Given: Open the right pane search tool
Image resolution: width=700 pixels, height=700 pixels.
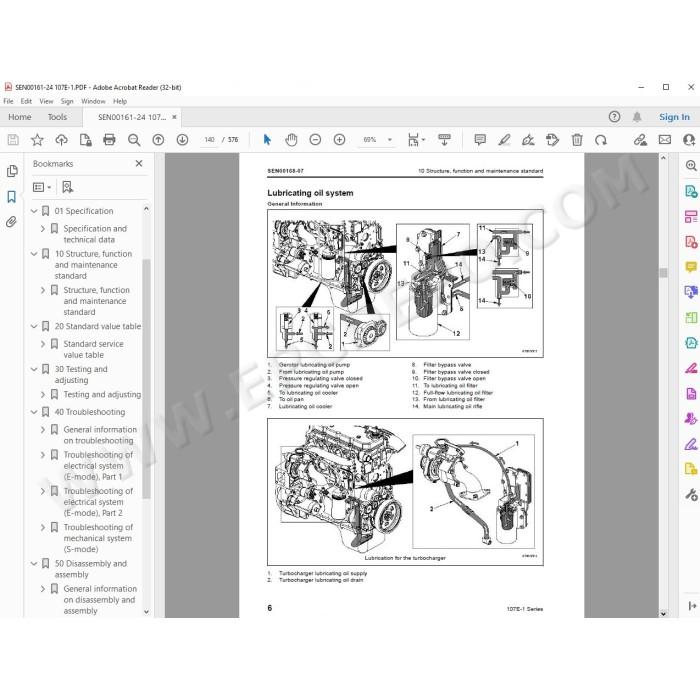Looking at the screenshot, I should tap(691, 166).
